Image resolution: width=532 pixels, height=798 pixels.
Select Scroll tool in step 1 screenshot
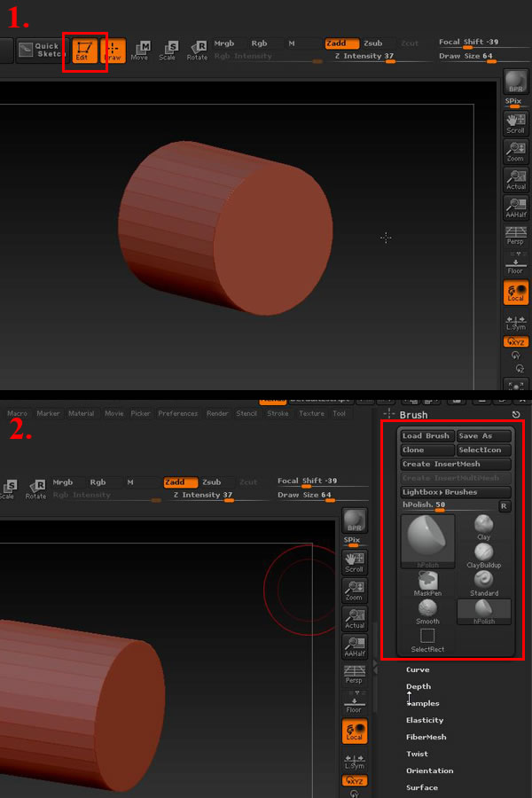515,123
